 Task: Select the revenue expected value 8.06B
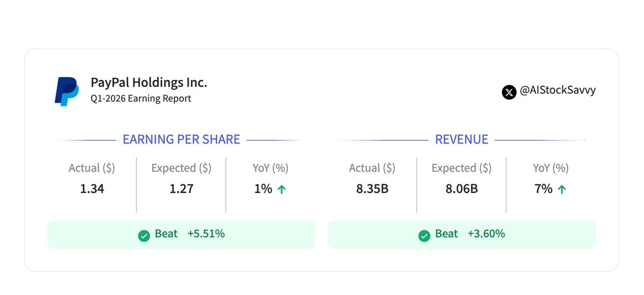click(462, 189)
